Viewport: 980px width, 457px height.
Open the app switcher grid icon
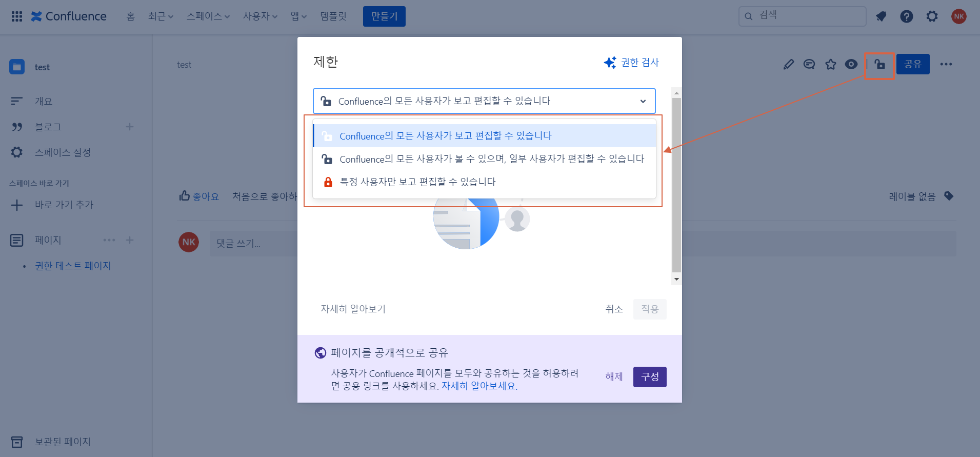click(17, 16)
